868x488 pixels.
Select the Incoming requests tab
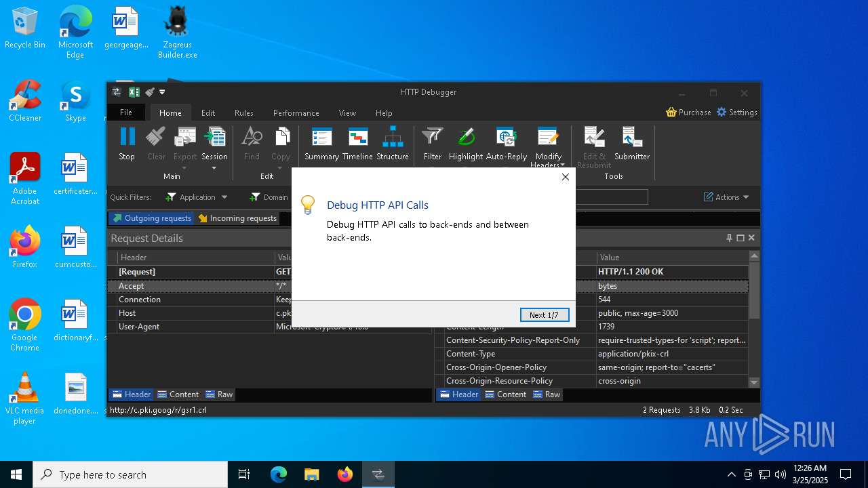[237, 218]
